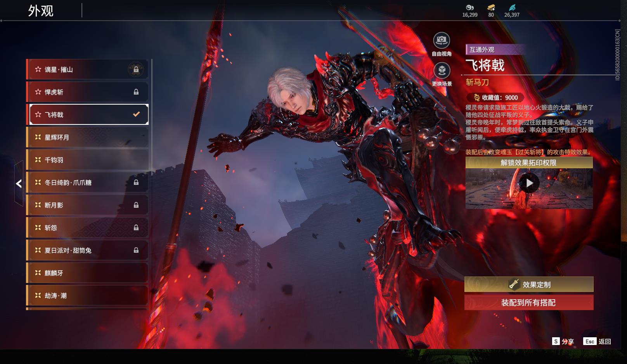Click the 更换场景 scene switch icon
627x364 pixels.
pyautogui.click(x=442, y=71)
